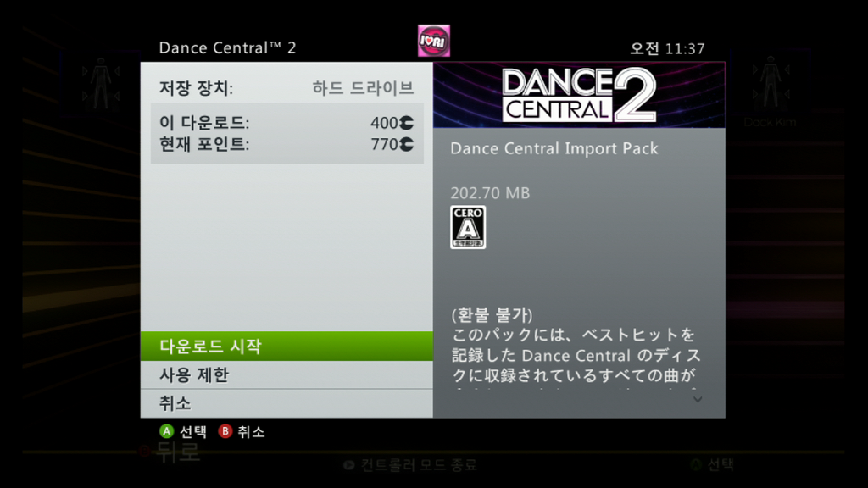Viewport: 868px width, 488px height.
Task: Click the 선택 label next to A
Action: [x=193, y=431]
